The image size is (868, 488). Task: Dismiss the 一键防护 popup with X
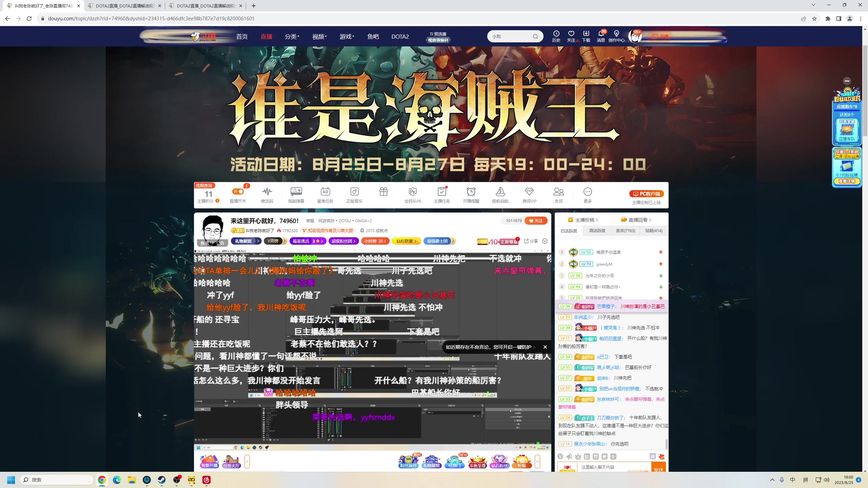[x=545, y=347]
